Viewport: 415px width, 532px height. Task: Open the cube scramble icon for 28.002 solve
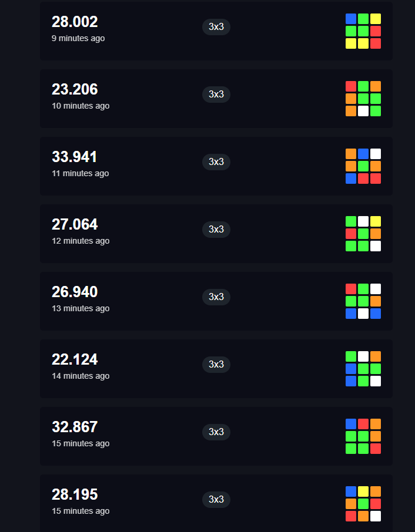pos(363,31)
